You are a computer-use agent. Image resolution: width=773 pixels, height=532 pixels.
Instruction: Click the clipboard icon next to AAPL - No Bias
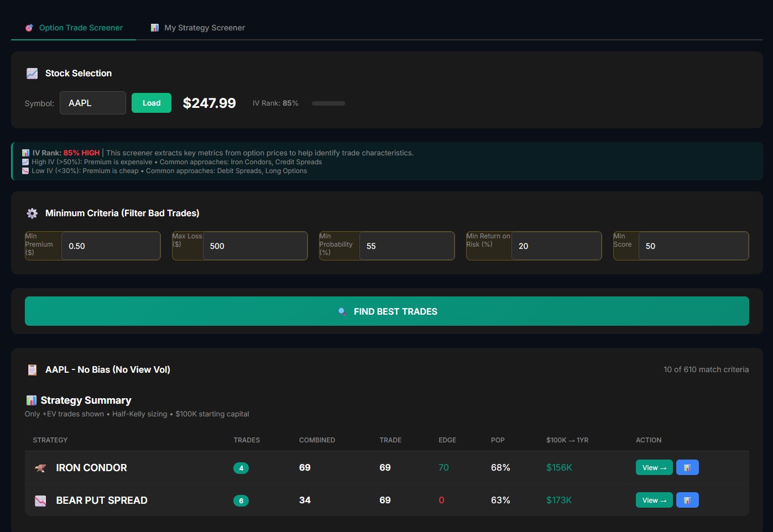pos(32,370)
